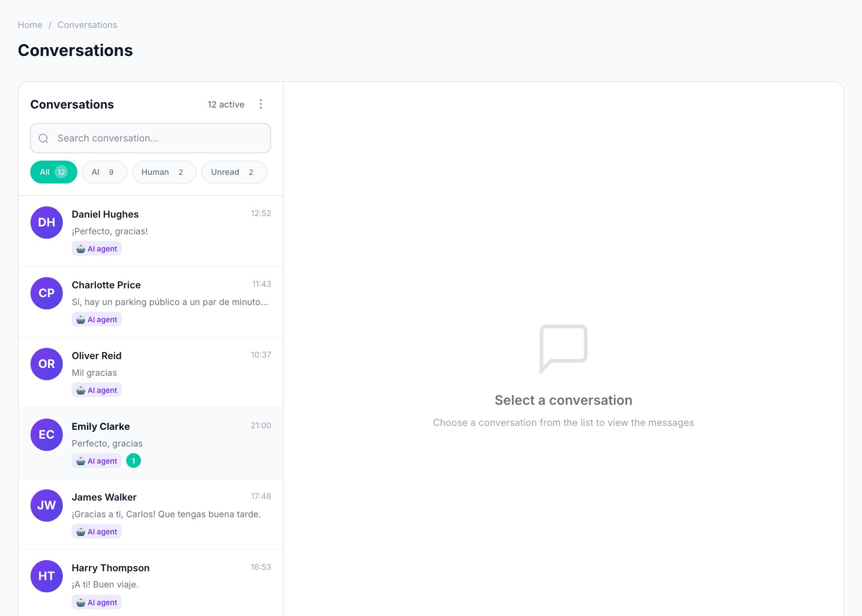Filter conversations by AI
Viewport: 862px width, 616px height.
(x=105, y=172)
